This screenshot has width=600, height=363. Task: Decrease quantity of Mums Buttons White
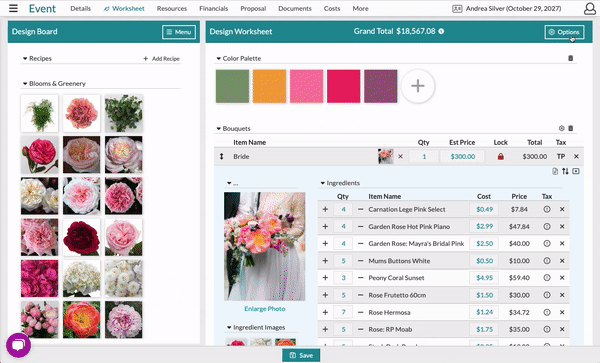[360, 261]
